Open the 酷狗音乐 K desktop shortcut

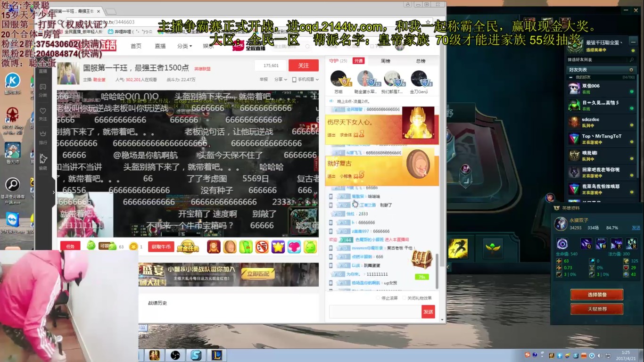coord(12,84)
